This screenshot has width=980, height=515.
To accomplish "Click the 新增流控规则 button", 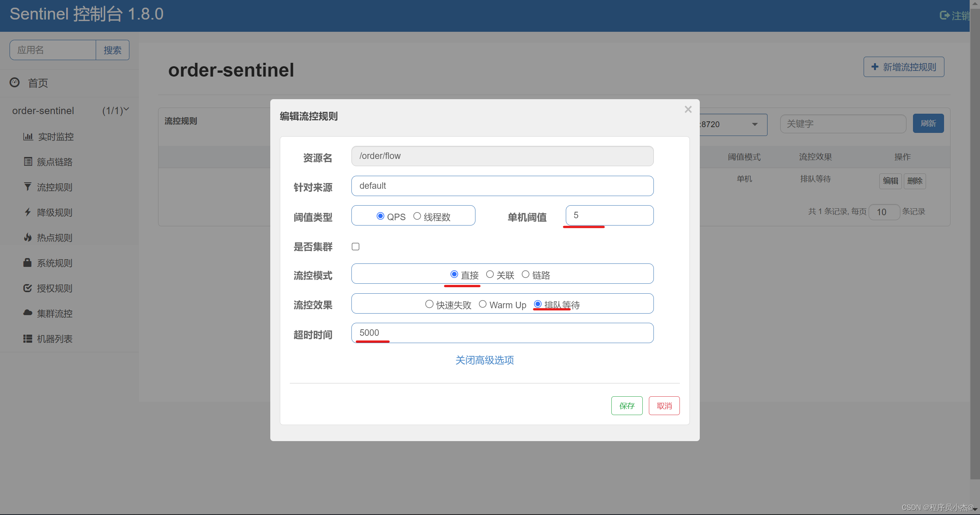I will [904, 67].
